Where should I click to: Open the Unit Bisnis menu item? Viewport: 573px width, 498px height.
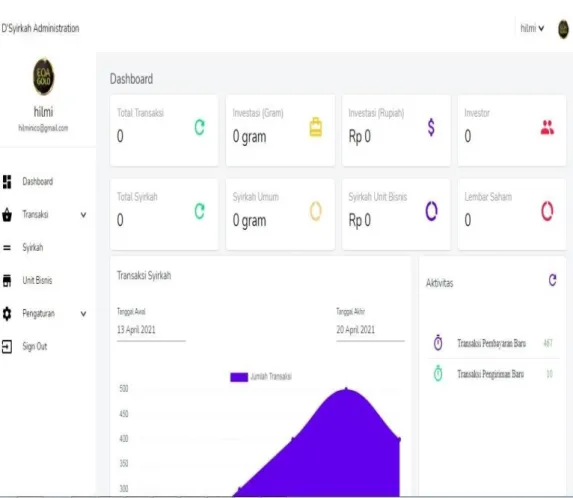tap(37, 281)
